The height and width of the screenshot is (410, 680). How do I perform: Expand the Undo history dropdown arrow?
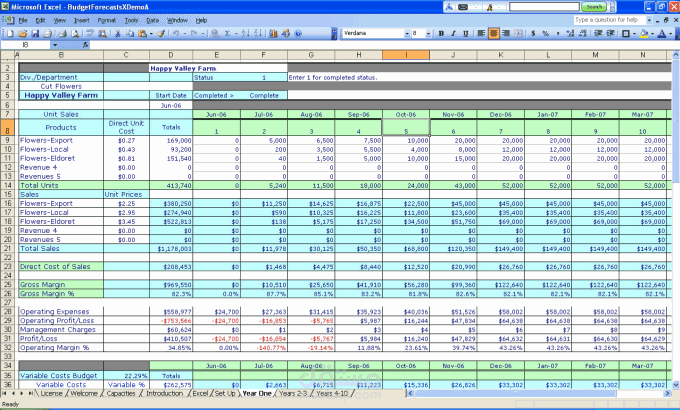[x=184, y=33]
